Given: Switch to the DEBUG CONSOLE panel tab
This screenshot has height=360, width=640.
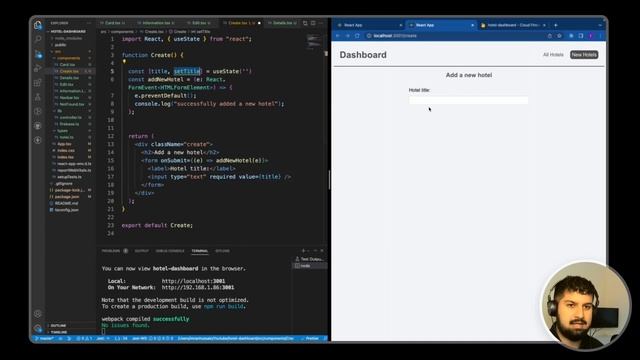Looking at the screenshot, I should click(x=170, y=251).
